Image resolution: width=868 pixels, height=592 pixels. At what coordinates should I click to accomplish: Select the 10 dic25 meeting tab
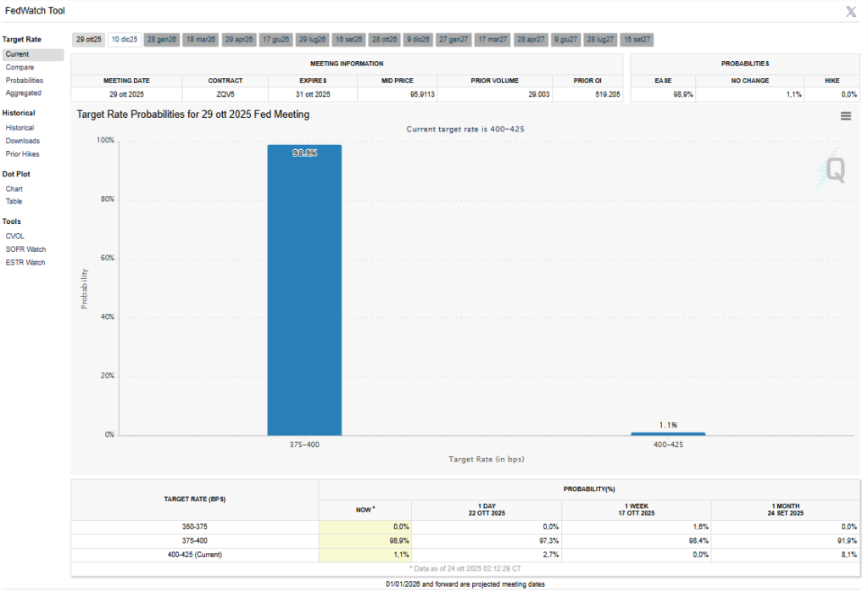tap(125, 40)
